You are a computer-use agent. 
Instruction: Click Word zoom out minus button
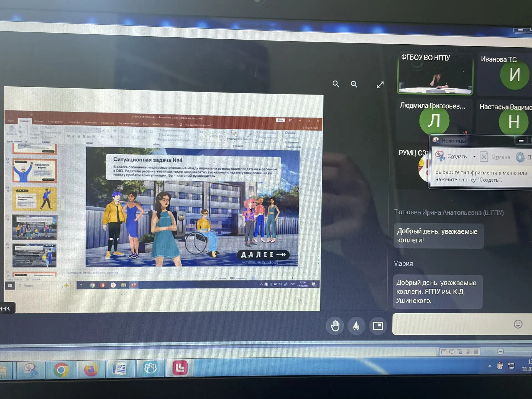pyautogui.click(x=500, y=352)
